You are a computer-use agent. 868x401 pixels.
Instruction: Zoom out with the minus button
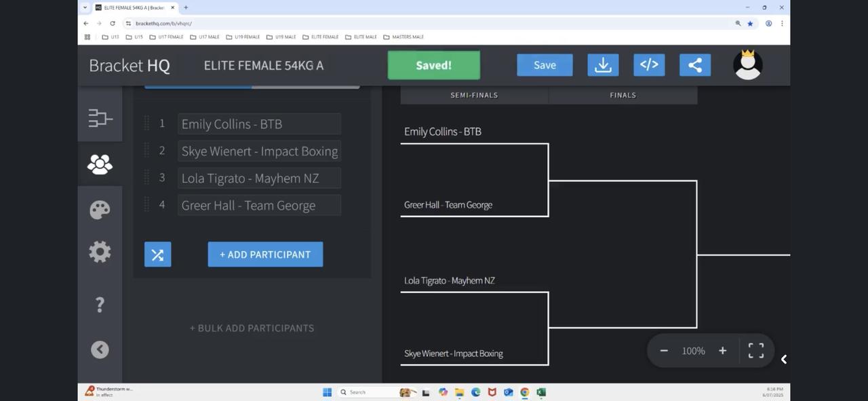point(664,351)
